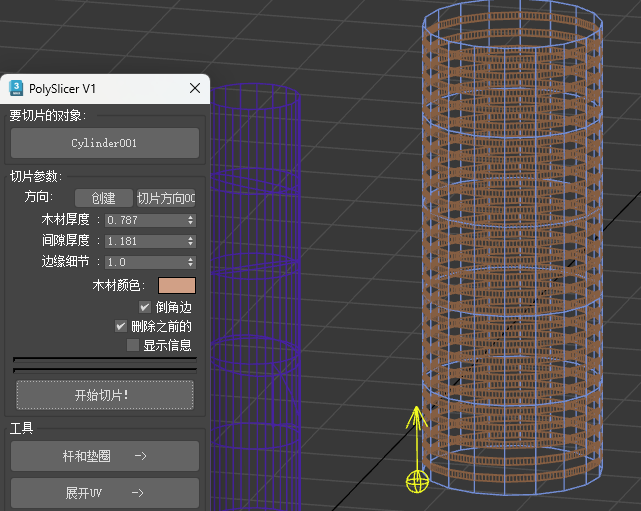Select the purple wireframe cylinder in viewport
The width and height of the screenshot is (641, 511).
click(x=256, y=298)
